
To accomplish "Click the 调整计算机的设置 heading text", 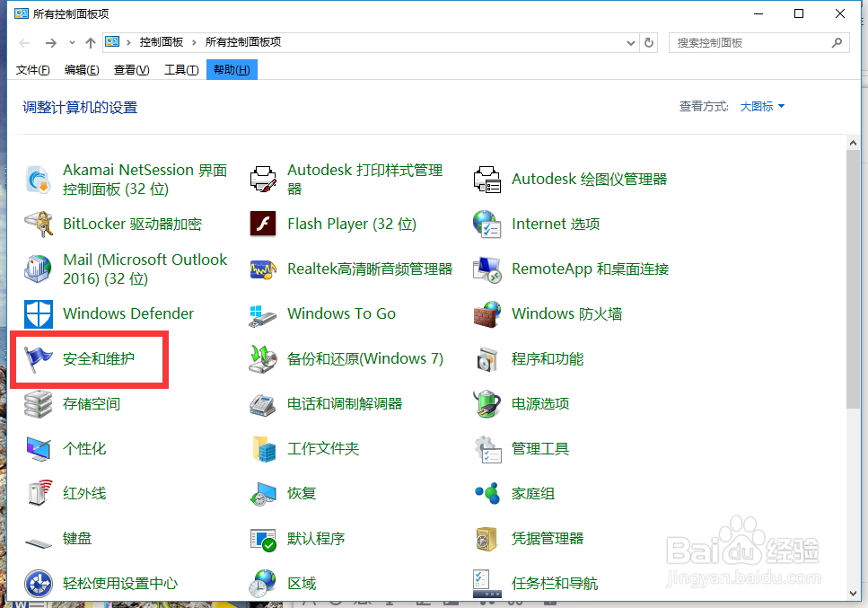I will pyautogui.click(x=80, y=108).
